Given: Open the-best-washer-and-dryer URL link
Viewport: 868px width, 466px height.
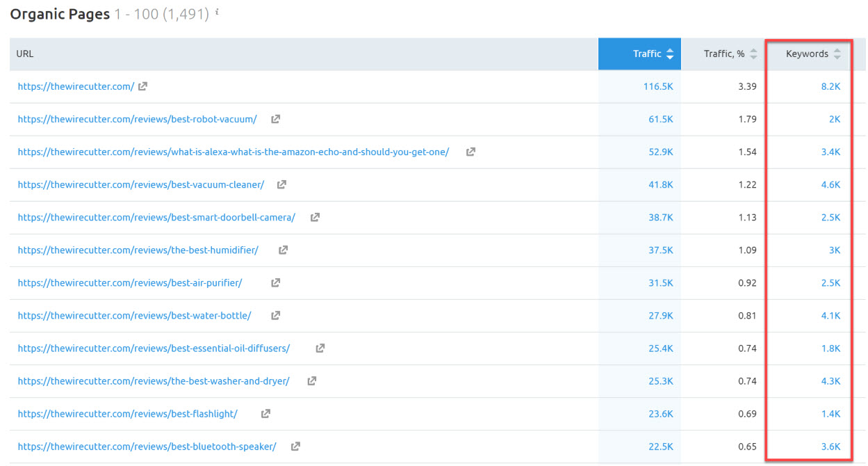Looking at the screenshot, I should tap(154, 381).
